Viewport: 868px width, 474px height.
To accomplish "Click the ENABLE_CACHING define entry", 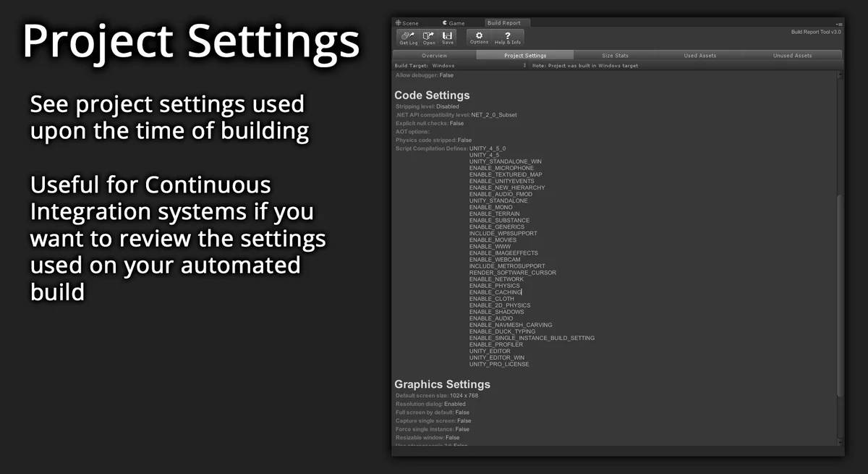I will click(x=495, y=292).
